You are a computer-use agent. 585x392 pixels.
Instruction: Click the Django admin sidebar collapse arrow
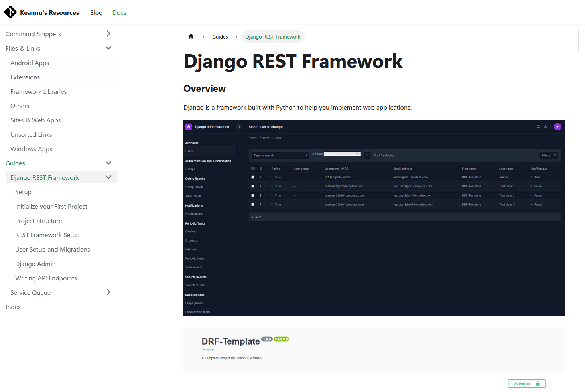(239, 127)
